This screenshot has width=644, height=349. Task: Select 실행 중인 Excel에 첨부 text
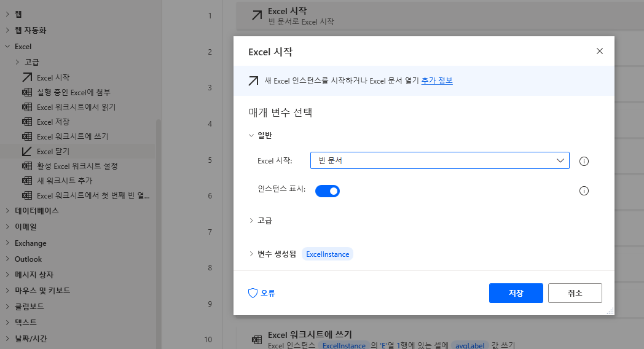[x=74, y=92]
